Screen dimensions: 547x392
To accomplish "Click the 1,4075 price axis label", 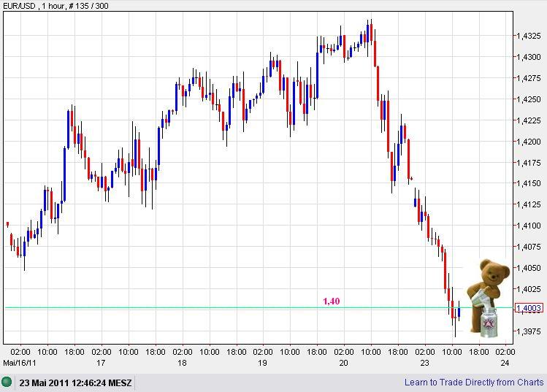I will click(529, 247).
